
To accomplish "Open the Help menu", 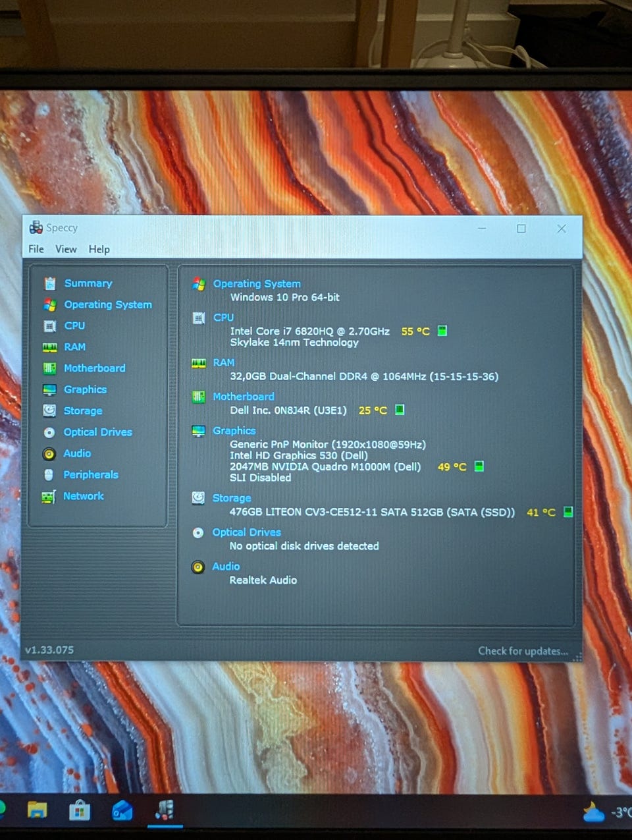I will point(99,249).
